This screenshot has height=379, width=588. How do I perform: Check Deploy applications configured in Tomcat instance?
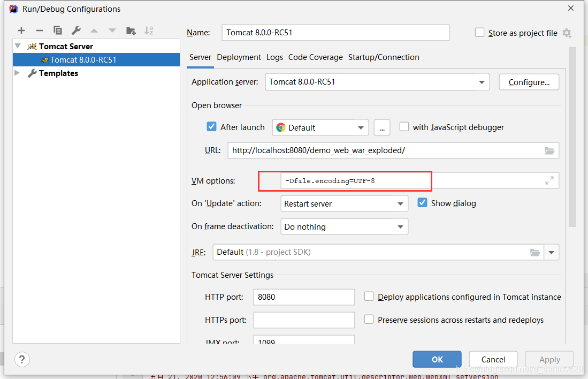tap(369, 297)
